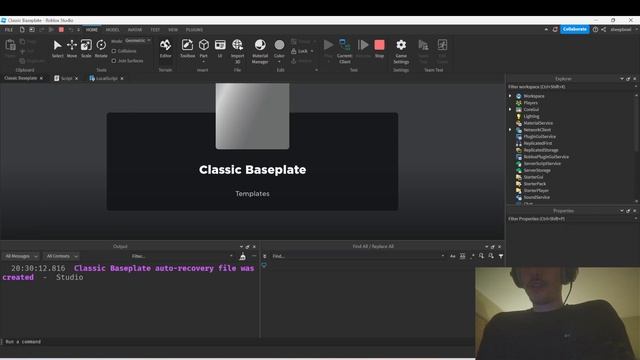Click the Share icon near username
The height and width of the screenshot is (360, 640).
coord(603,29)
